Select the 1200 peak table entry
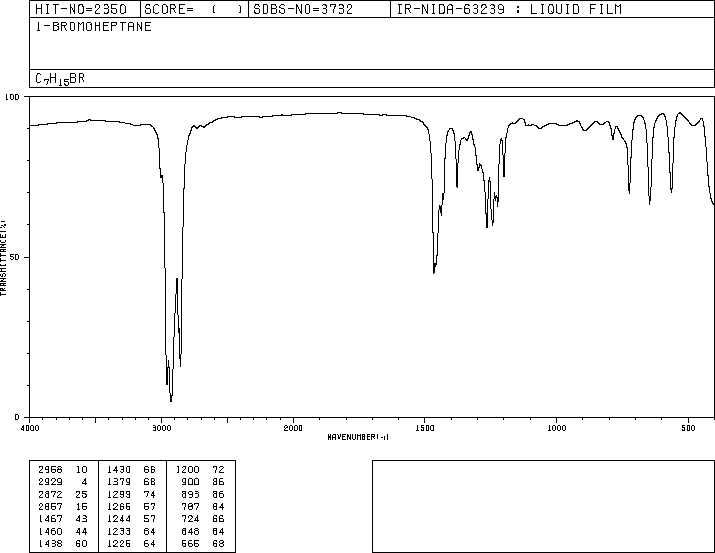This screenshot has width=715, height=553. tap(187, 470)
